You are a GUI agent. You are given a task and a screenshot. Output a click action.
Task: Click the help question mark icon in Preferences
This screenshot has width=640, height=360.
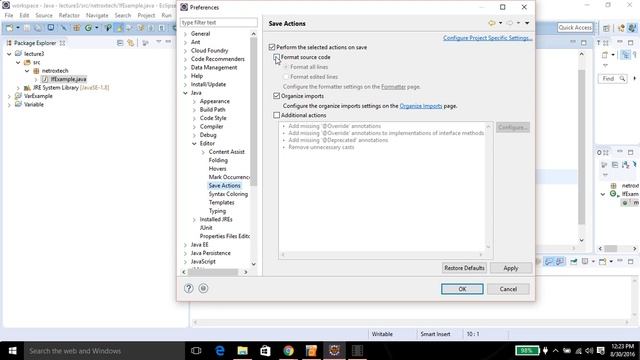[189, 289]
